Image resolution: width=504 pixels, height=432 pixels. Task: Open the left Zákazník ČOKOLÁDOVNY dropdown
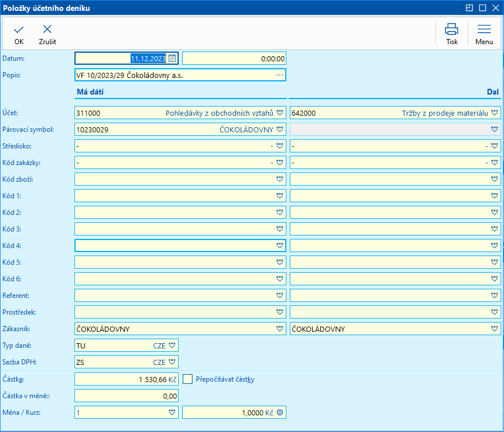(x=279, y=329)
